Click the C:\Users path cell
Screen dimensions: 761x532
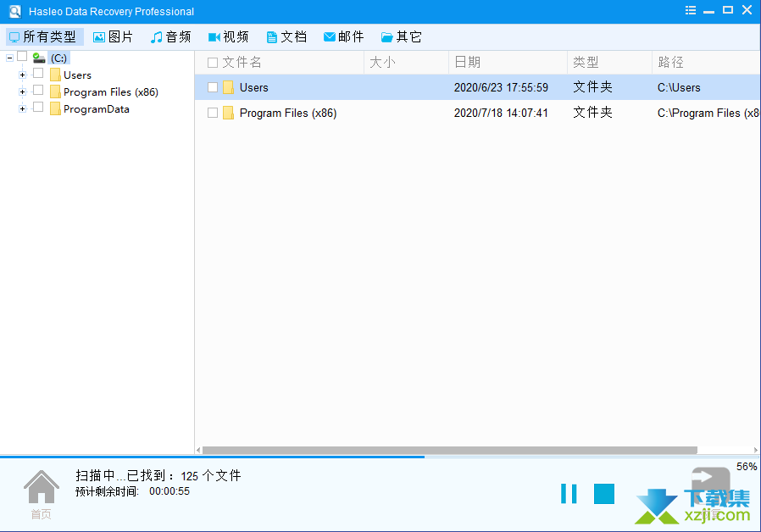point(679,87)
